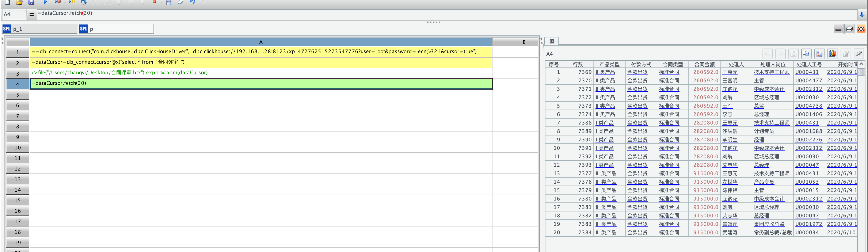
Task: Click the 合同金额 column header
Action: [x=704, y=64]
